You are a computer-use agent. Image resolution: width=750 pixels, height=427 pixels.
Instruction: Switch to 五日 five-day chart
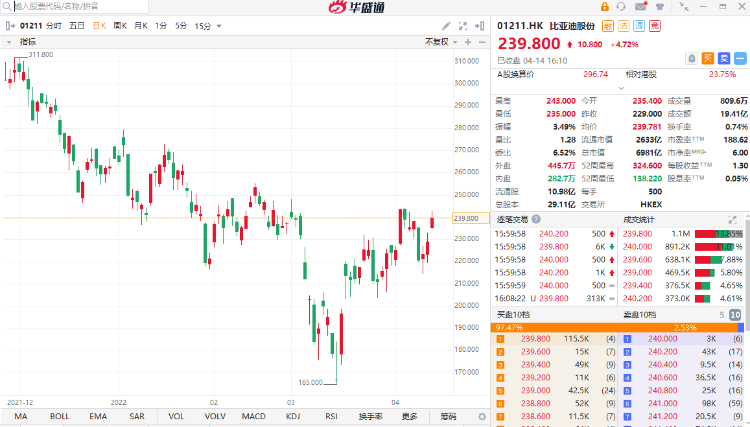pyautogui.click(x=77, y=26)
